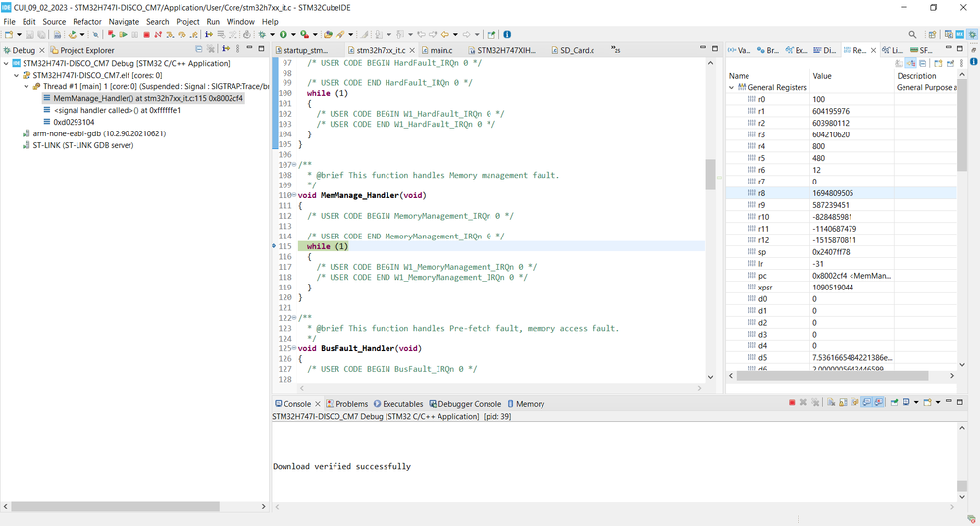The image size is (980, 526).
Task: Collapse the General Registers group
Action: 732,87
